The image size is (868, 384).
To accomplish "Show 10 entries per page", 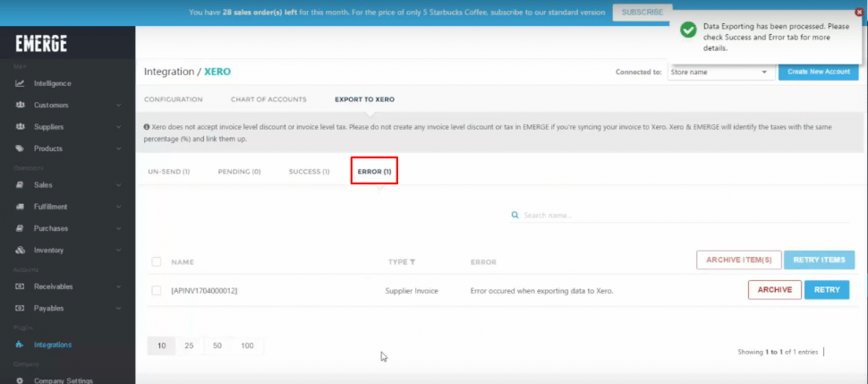I will click(x=162, y=346).
